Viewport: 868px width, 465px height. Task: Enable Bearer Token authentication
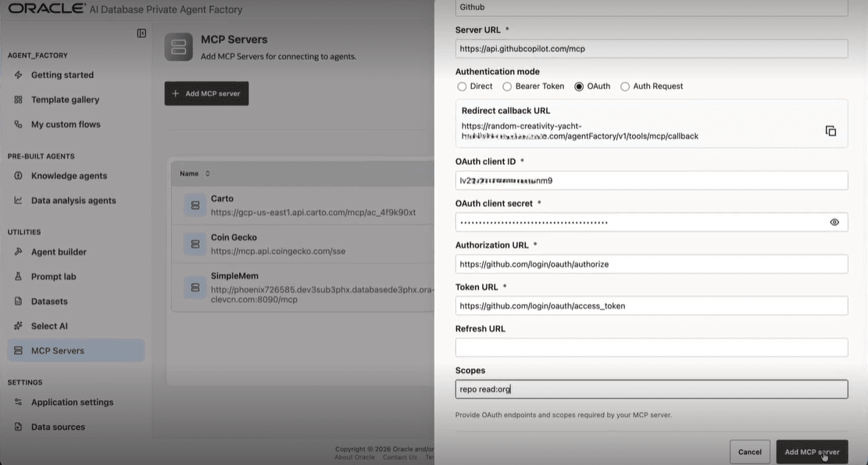(508, 86)
